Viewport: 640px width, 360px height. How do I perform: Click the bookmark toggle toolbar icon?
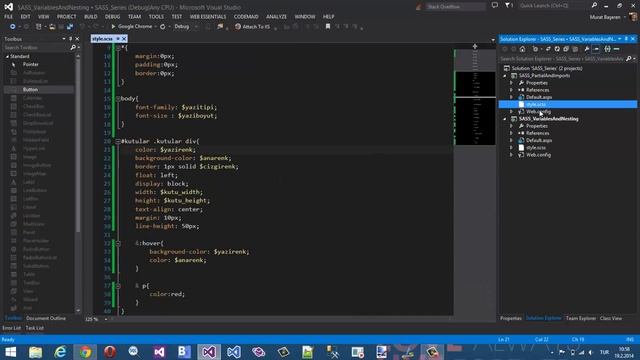tap(327, 27)
